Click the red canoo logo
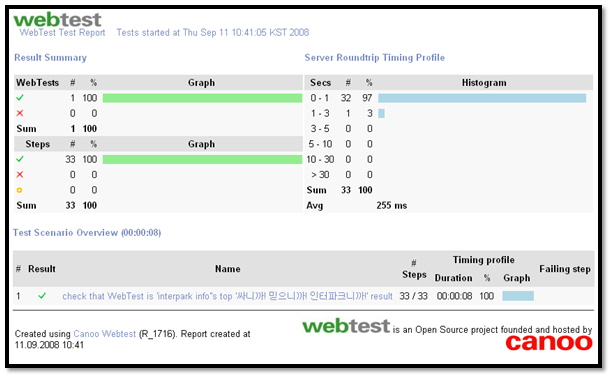 point(549,343)
